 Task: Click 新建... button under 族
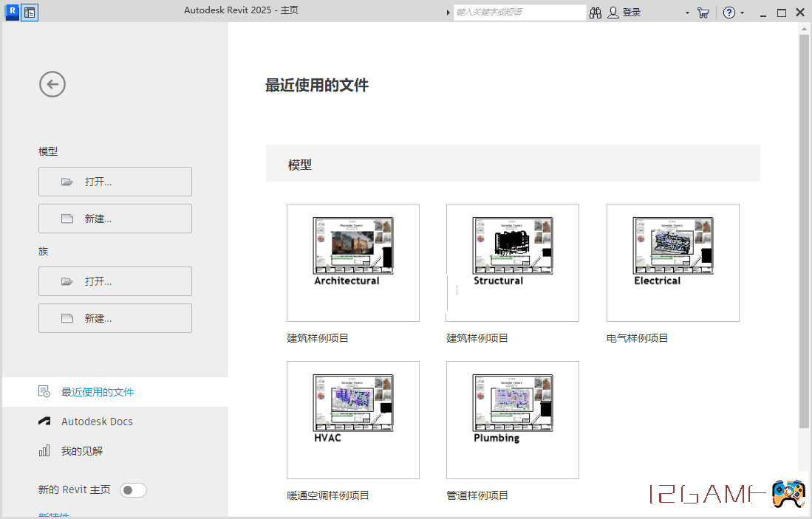(115, 318)
